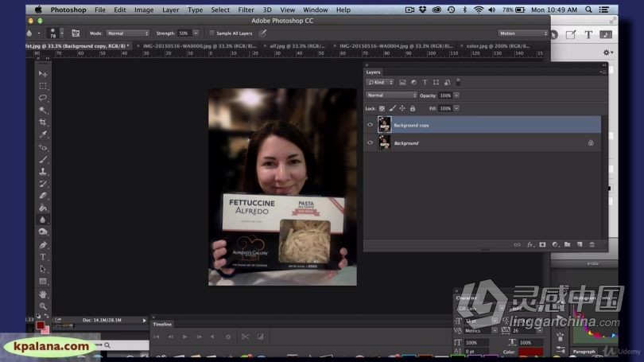644x362 pixels.
Task: Select the History Brush tool
Action: [x=43, y=184]
